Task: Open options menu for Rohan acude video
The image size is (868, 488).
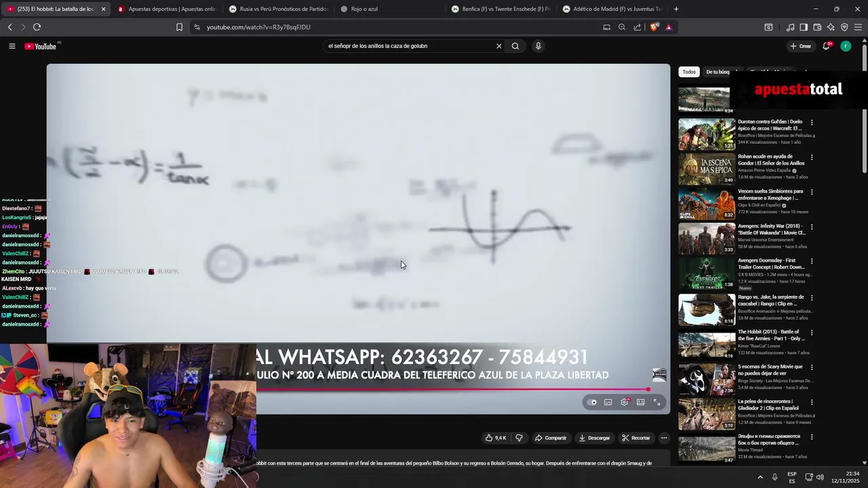Action: point(812,157)
